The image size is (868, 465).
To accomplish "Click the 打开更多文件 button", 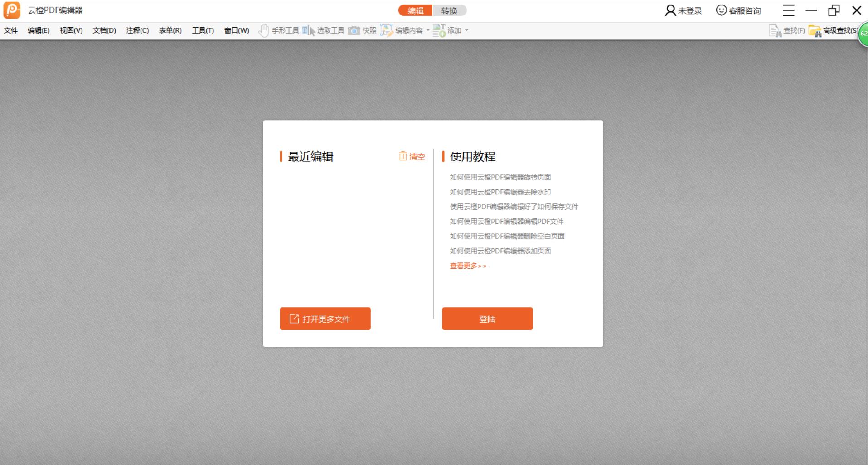I will 325,319.
